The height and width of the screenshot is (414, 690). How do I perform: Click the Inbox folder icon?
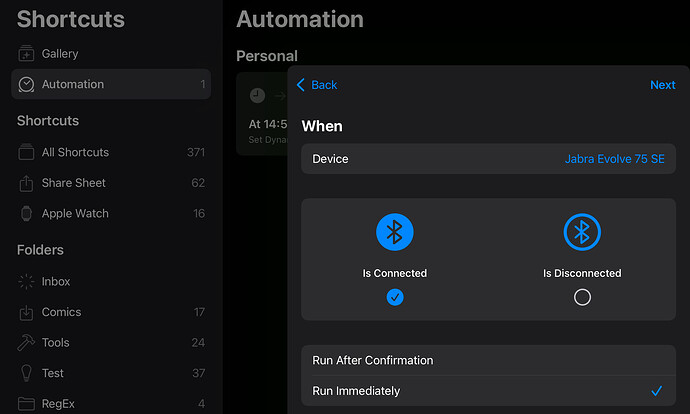pyautogui.click(x=26, y=282)
